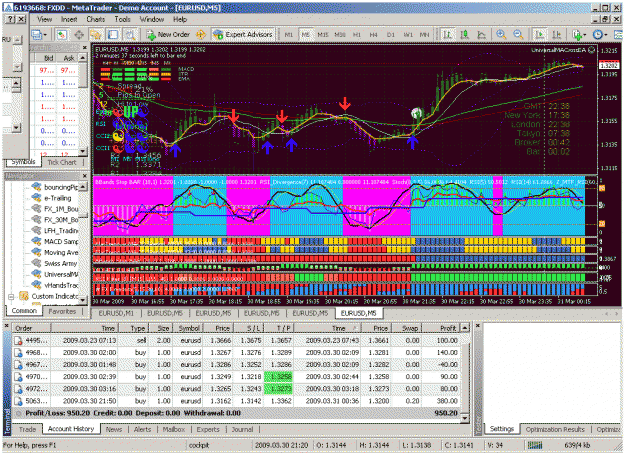Switch chart to line chart icon
625x453 pixels.
[482, 35]
